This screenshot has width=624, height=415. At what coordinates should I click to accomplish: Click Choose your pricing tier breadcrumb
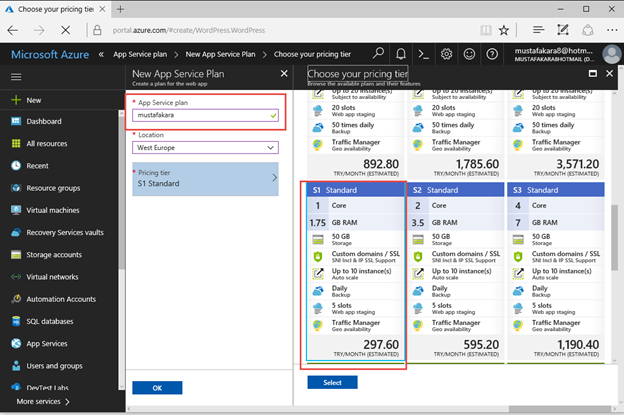(x=312, y=54)
